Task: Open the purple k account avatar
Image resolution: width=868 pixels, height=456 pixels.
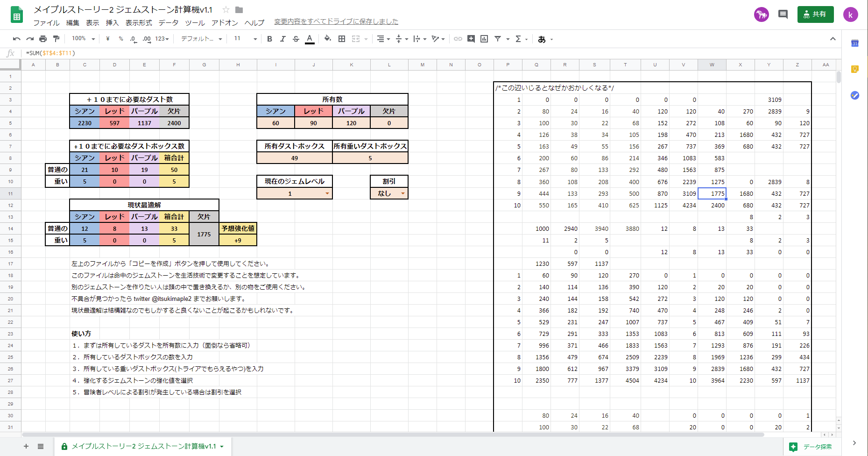Action: 851,14
